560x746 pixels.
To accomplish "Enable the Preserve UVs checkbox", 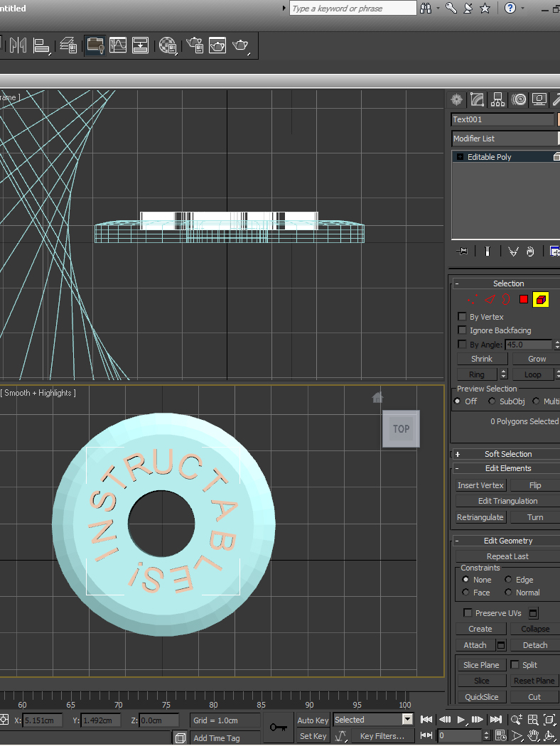I will click(468, 612).
